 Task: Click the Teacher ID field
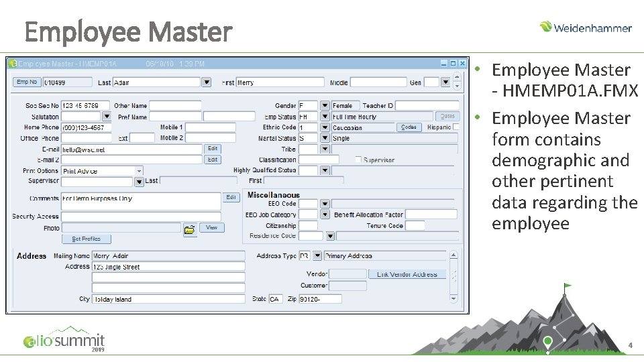pyautogui.click(x=427, y=105)
